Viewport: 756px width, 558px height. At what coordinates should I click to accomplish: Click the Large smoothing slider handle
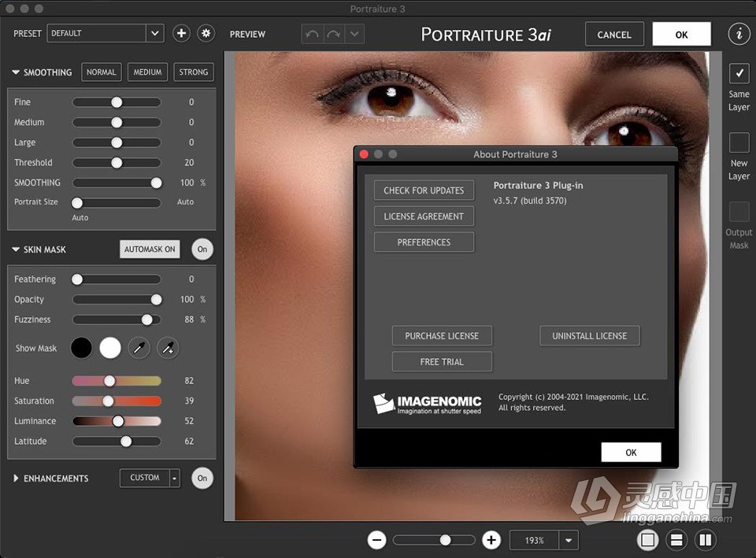(117, 142)
